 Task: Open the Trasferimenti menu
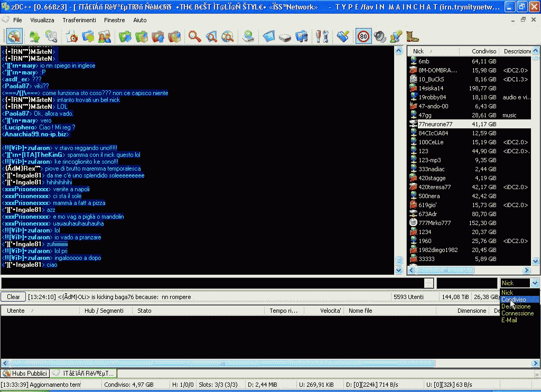click(x=79, y=20)
